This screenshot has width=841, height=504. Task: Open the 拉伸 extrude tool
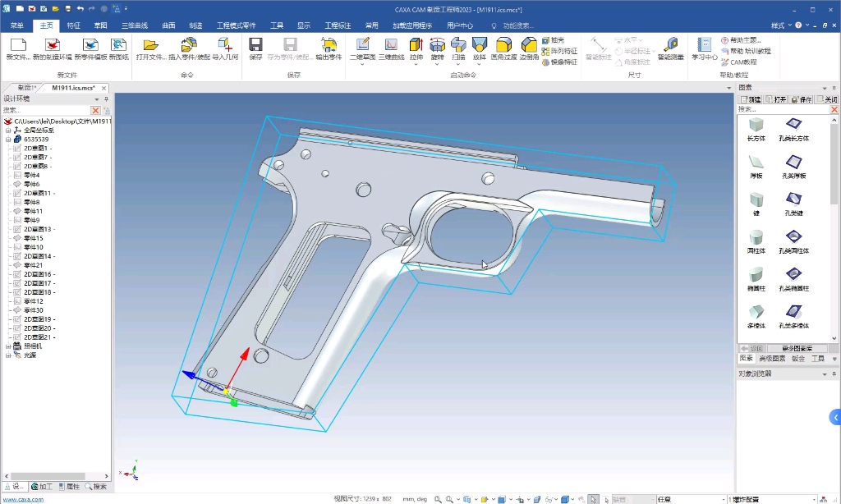click(x=416, y=48)
